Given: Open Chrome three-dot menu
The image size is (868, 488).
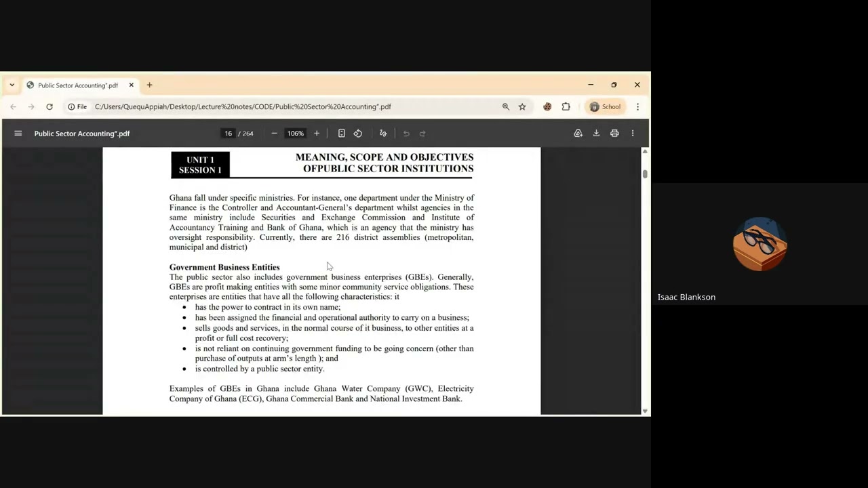Looking at the screenshot, I should [x=637, y=106].
